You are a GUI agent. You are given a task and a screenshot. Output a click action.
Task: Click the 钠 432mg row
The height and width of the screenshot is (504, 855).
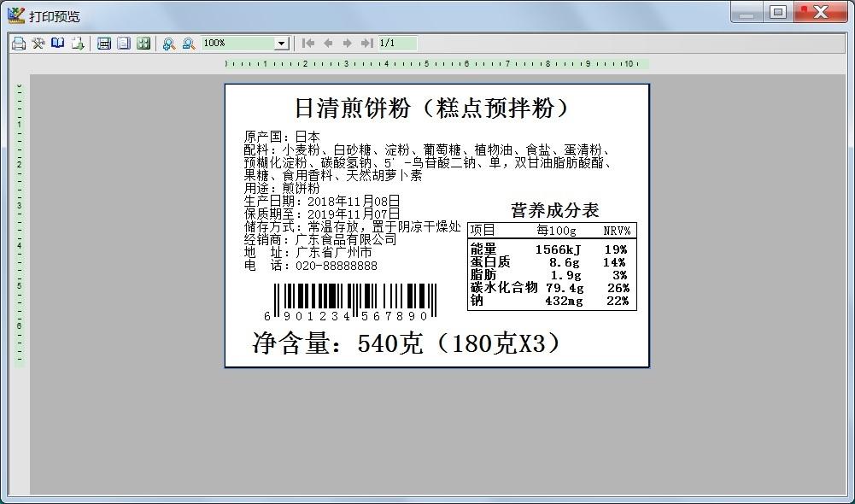tap(549, 301)
